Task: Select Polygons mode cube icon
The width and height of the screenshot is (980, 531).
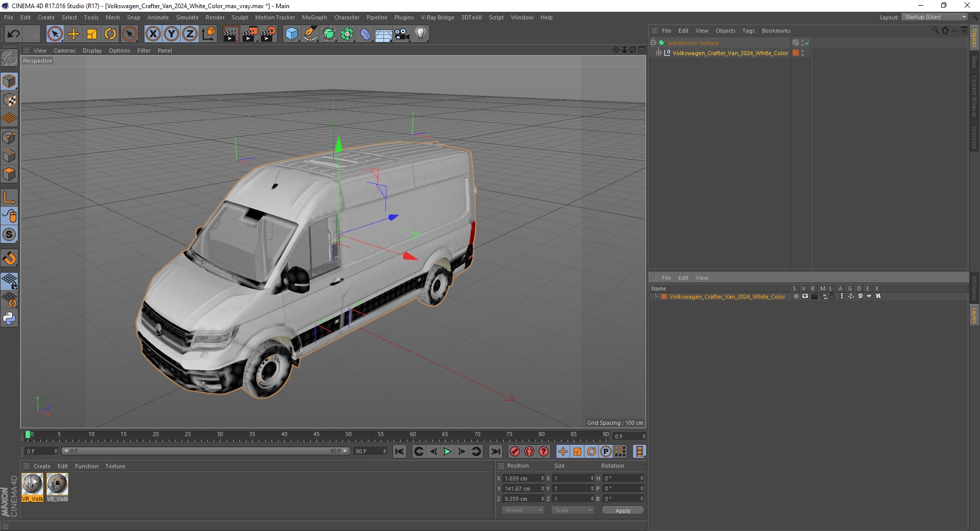Action: click(9, 174)
